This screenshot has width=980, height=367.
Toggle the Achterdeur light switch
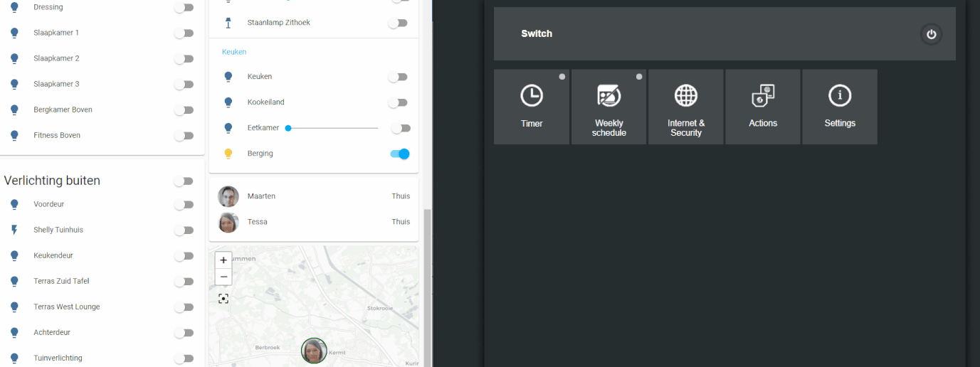click(x=184, y=332)
